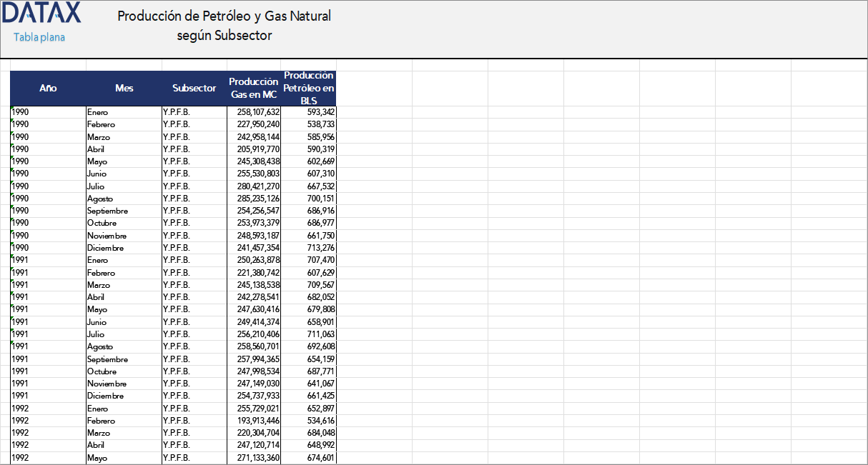Viewport: 868px width, 465px height.
Task: Select the Subsector column header
Action: click(x=194, y=88)
